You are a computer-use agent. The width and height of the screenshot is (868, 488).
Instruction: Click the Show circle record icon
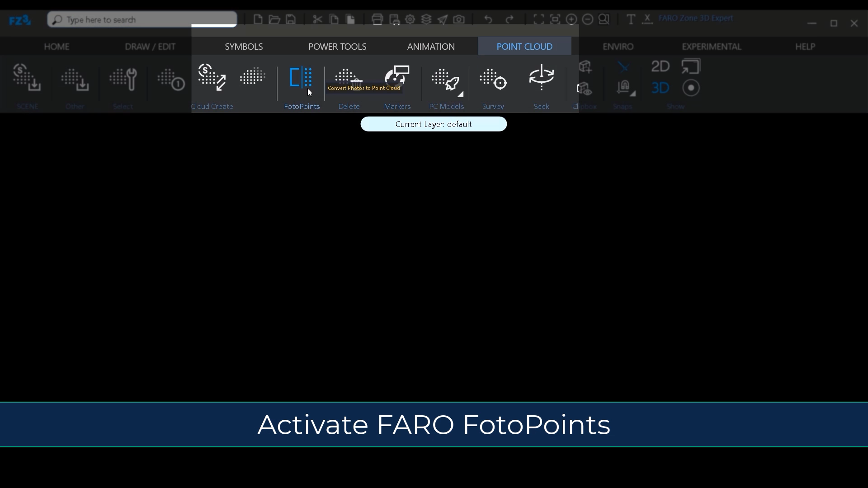coord(691,88)
